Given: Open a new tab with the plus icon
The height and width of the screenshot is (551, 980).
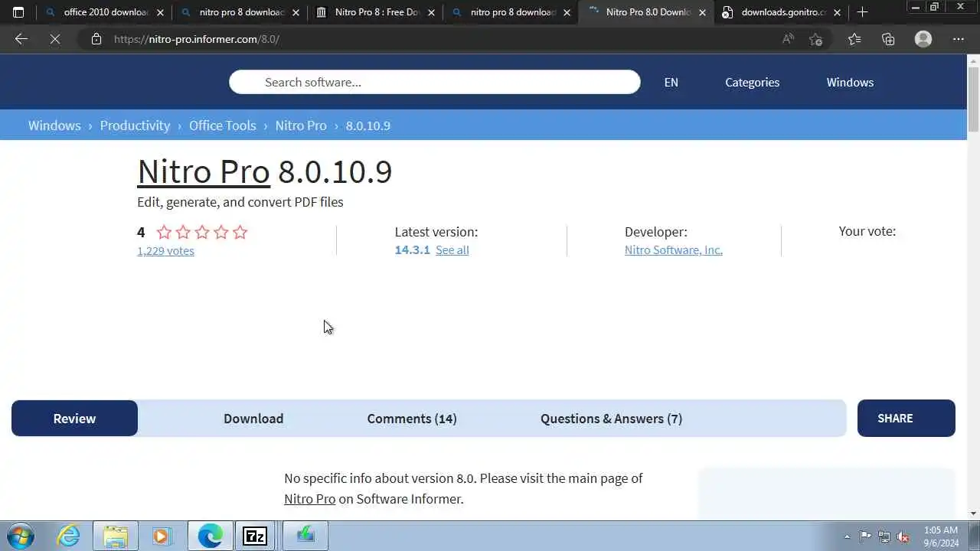Looking at the screenshot, I should point(862,12).
